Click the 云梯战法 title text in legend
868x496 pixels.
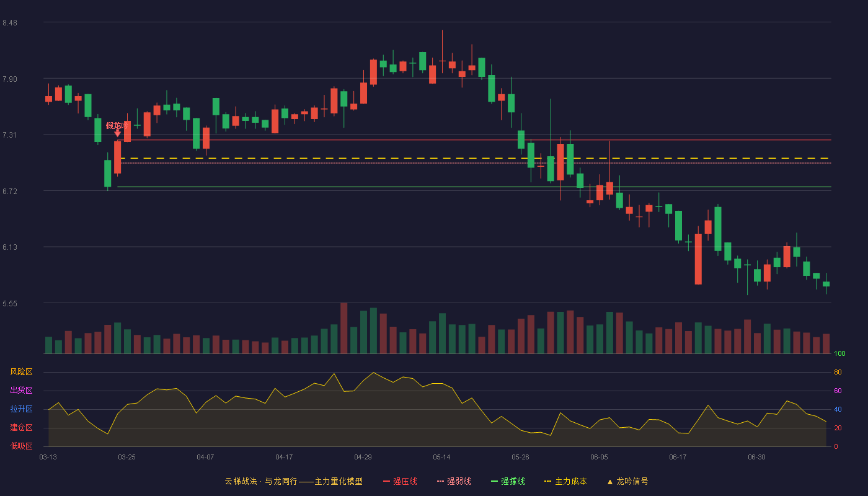click(240, 481)
